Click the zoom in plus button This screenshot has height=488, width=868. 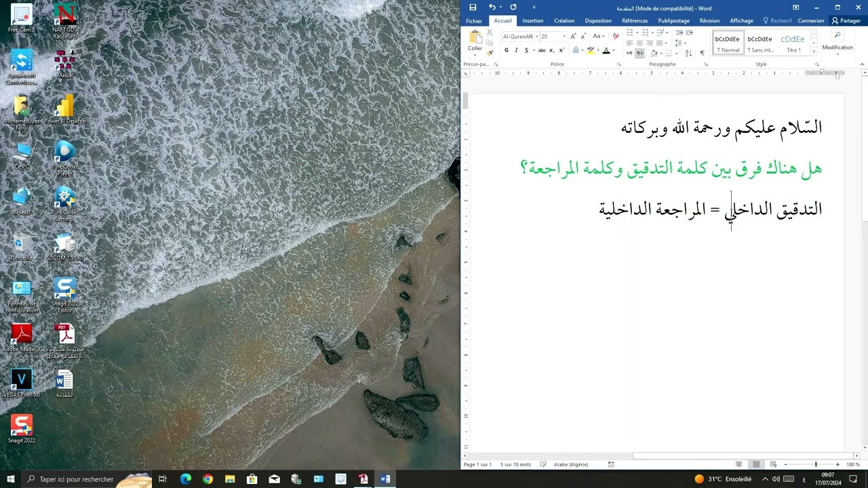[837, 464]
